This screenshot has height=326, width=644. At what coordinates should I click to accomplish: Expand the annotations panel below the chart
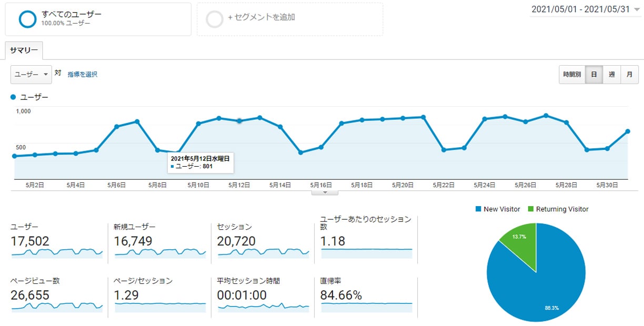pyautogui.click(x=324, y=193)
